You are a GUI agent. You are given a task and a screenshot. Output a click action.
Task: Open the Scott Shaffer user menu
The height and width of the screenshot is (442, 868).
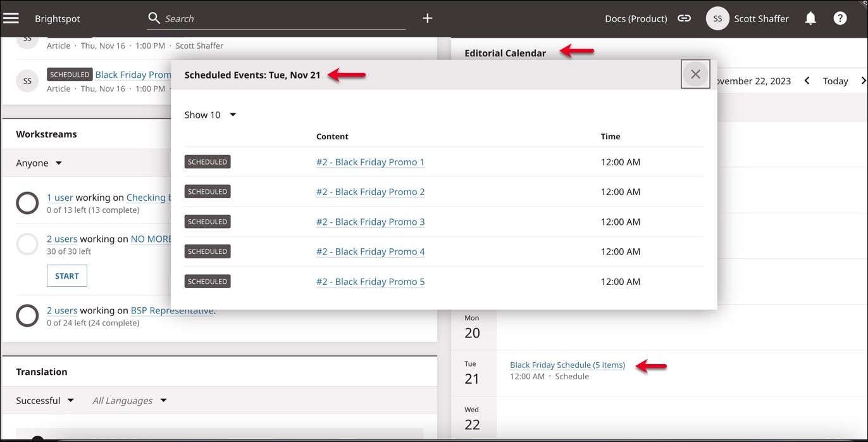[x=761, y=18]
